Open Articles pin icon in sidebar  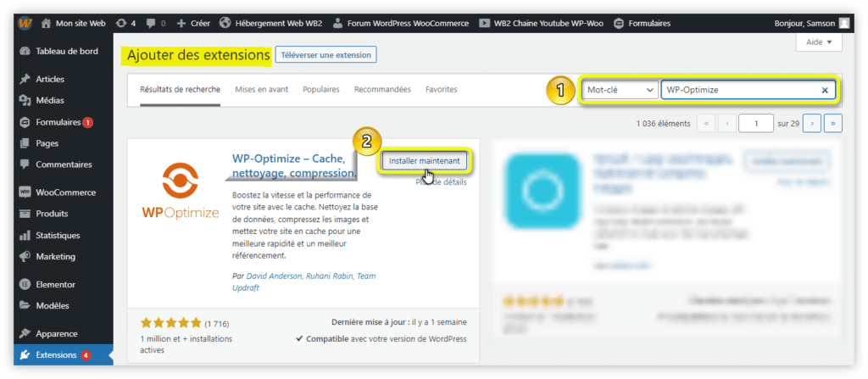tap(25, 79)
